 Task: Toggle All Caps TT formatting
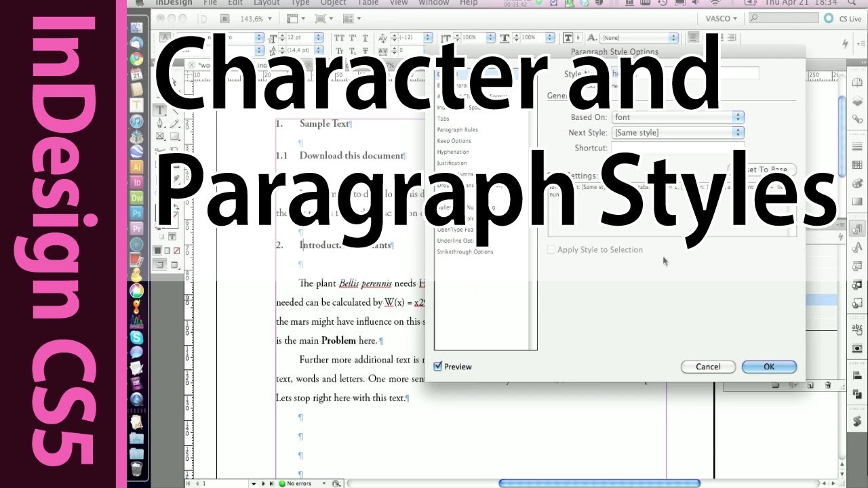click(339, 37)
